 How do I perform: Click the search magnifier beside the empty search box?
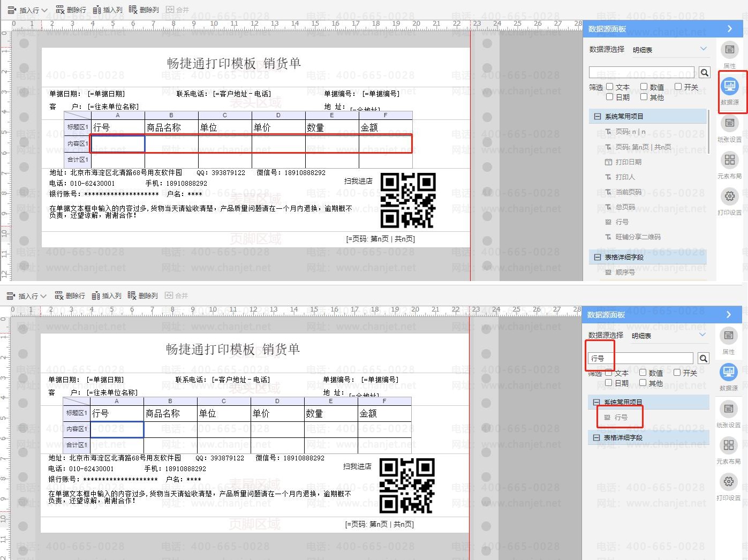click(705, 72)
